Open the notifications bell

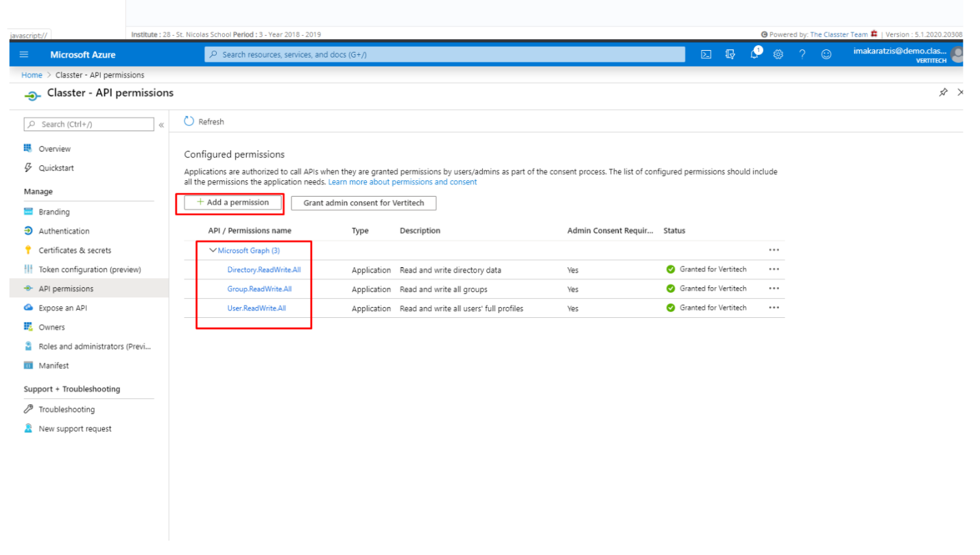pyautogui.click(x=755, y=54)
